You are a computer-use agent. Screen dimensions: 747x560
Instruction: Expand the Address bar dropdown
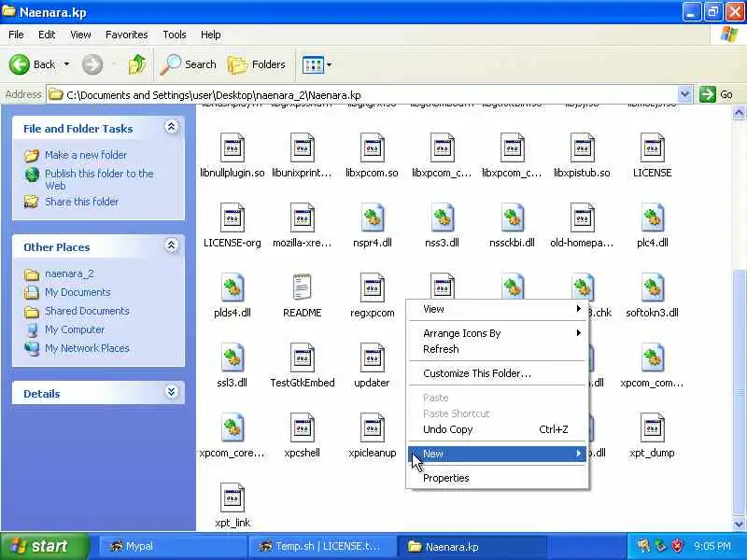click(x=684, y=94)
